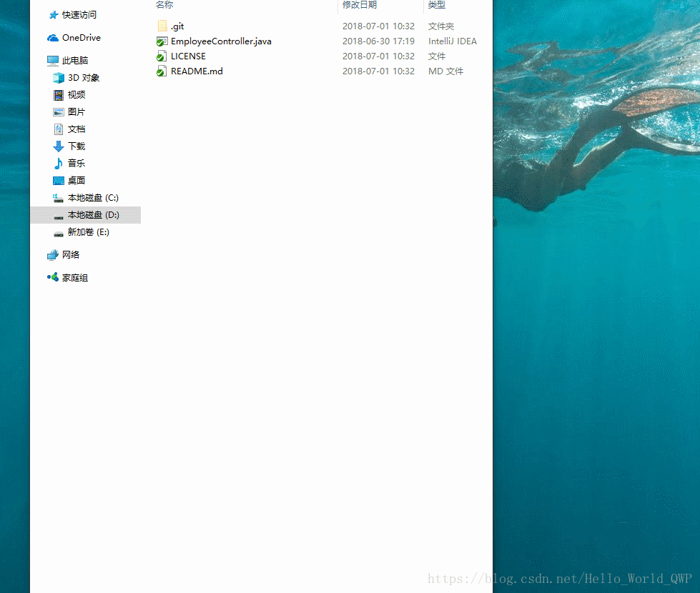Click the OneDrive cloud icon
The image size is (700, 593).
[53, 38]
